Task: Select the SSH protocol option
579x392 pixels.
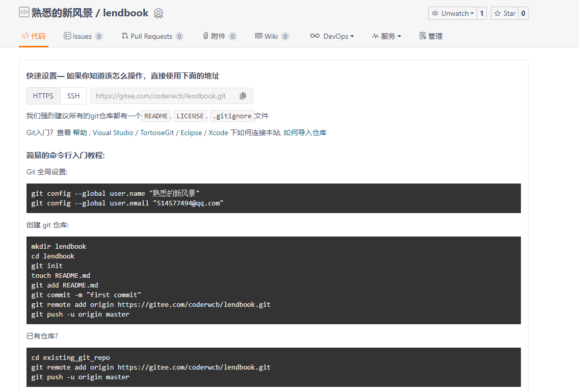Action: [x=73, y=96]
